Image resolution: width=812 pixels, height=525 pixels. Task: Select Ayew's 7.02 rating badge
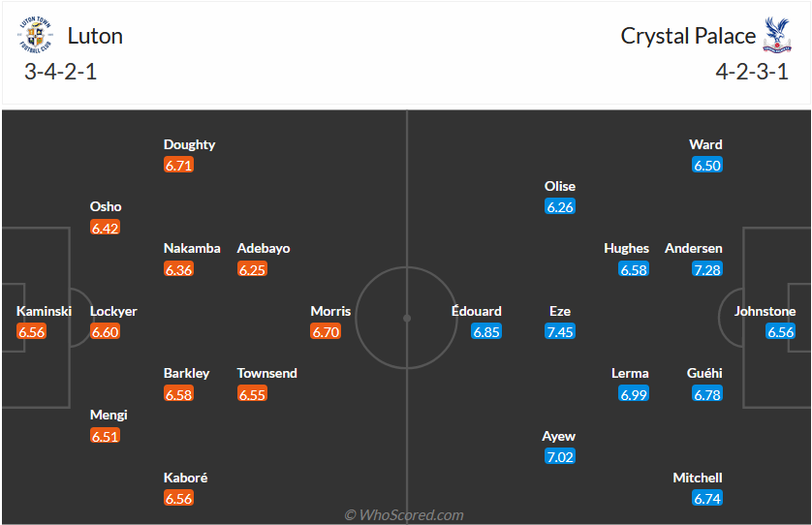click(560, 457)
